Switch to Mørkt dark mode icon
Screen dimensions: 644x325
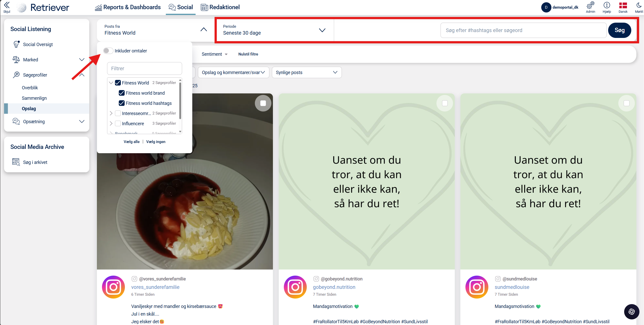click(639, 5)
